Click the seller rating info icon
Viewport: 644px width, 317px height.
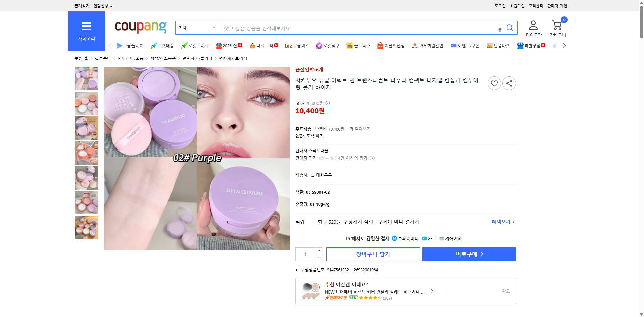click(x=372, y=158)
